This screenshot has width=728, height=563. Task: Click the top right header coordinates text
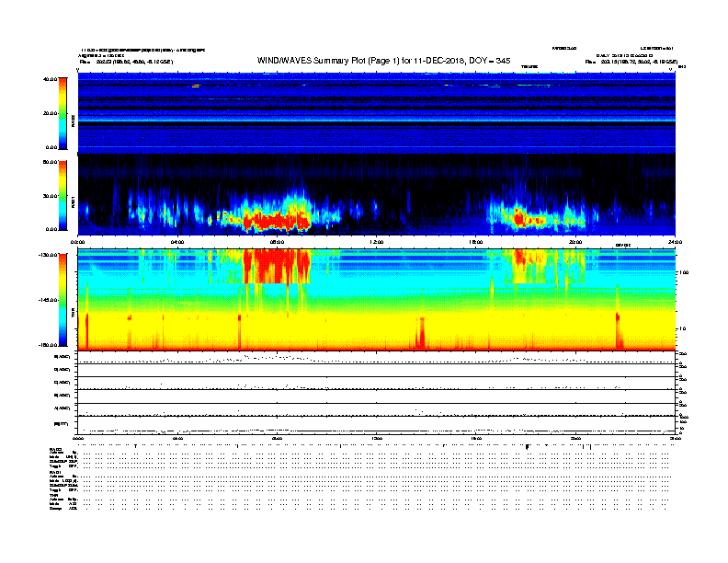(631, 62)
